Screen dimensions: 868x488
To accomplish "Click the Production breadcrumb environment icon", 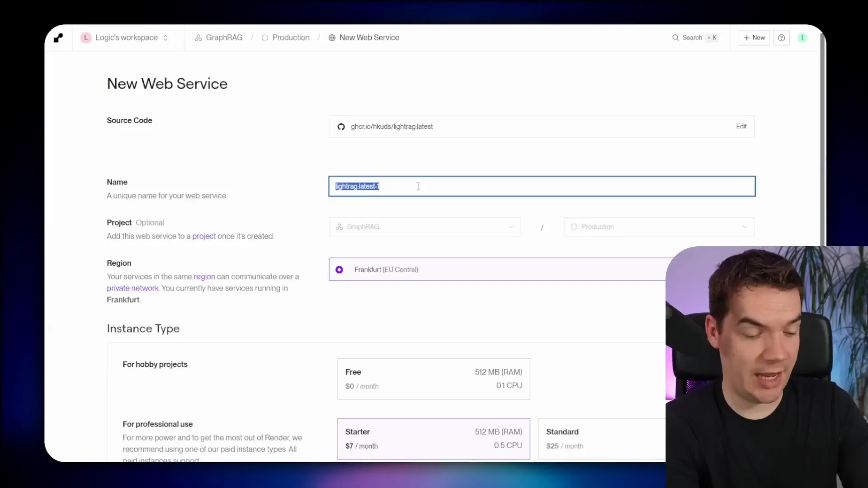I will [265, 38].
